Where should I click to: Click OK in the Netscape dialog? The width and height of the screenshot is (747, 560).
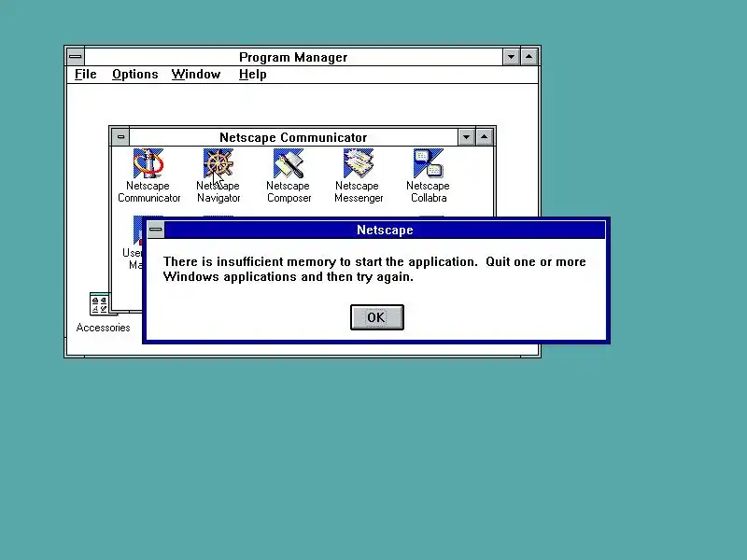tap(377, 317)
